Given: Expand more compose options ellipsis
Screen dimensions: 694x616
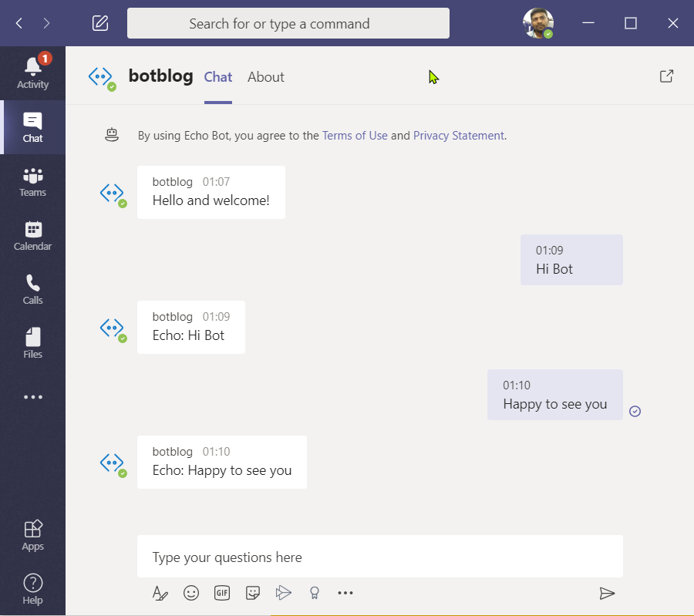Looking at the screenshot, I should point(345,593).
